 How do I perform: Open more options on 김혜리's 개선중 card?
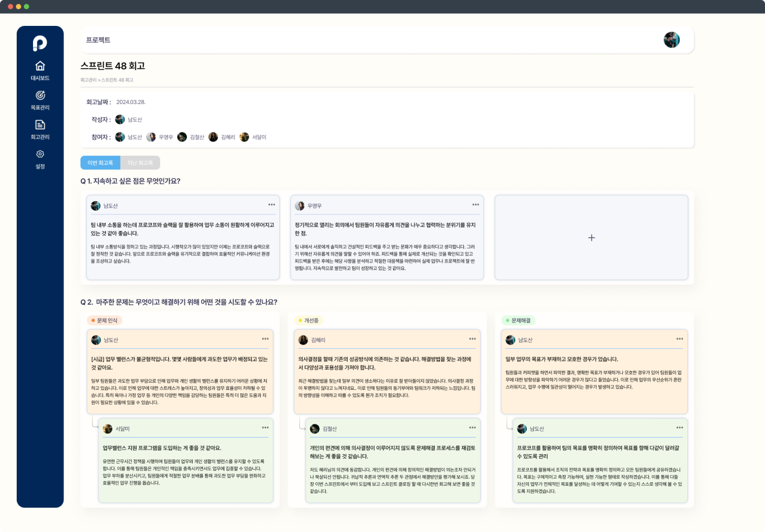coord(472,339)
